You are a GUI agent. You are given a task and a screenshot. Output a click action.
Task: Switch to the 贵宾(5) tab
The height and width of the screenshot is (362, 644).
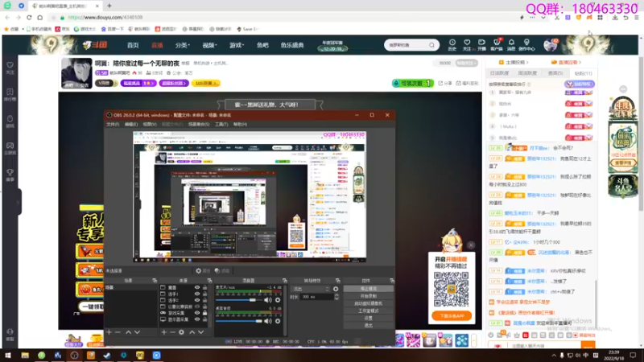point(555,73)
